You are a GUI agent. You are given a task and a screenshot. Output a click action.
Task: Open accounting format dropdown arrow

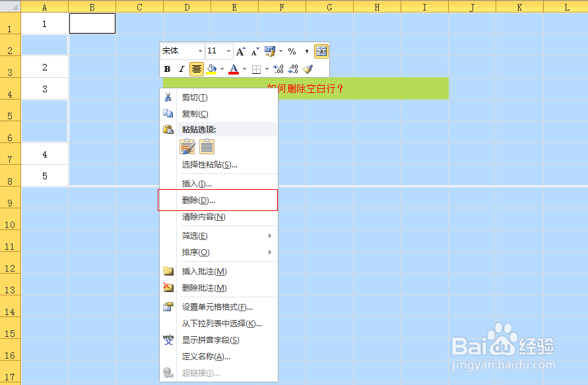coord(280,51)
